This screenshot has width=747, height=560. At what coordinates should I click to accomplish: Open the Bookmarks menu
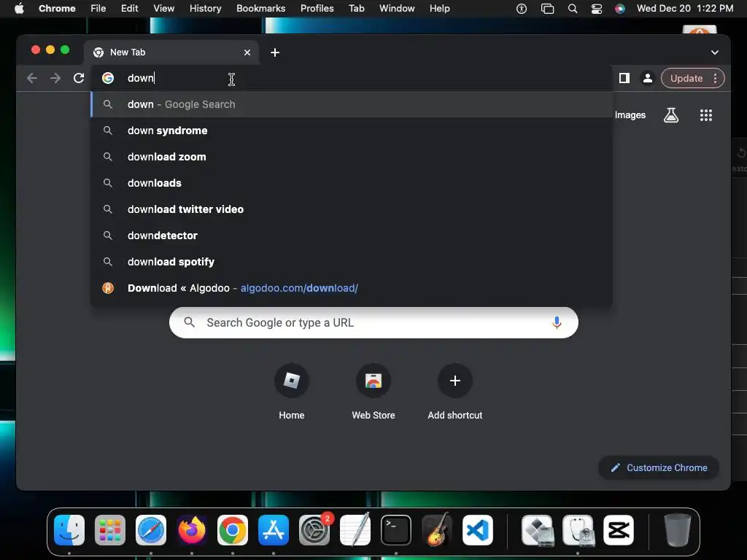(260, 9)
